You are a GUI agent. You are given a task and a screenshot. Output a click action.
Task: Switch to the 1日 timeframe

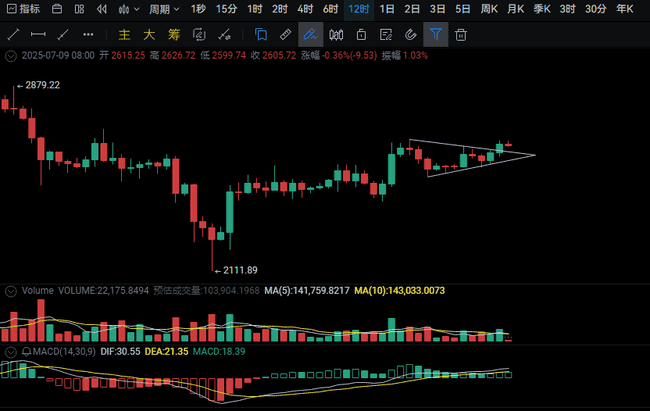pyautogui.click(x=387, y=9)
